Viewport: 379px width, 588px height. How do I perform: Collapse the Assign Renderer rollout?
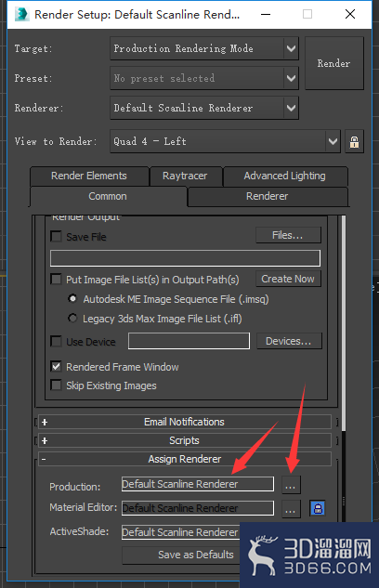tap(185, 459)
